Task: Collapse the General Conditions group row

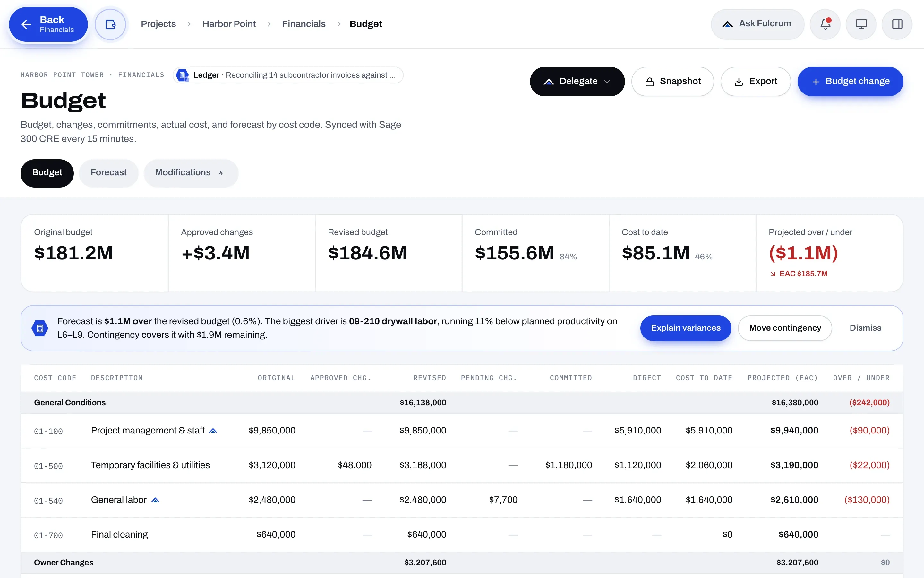Action: [x=462, y=403]
